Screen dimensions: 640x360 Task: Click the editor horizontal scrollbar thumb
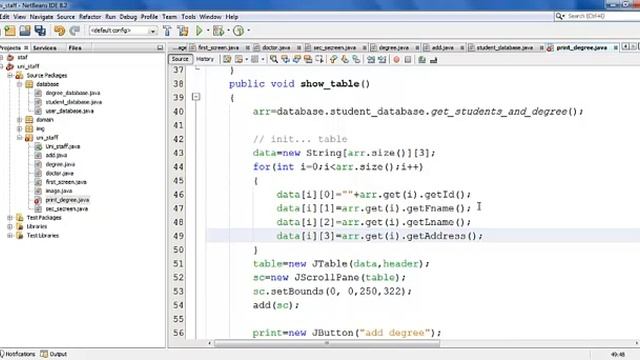pos(327,343)
